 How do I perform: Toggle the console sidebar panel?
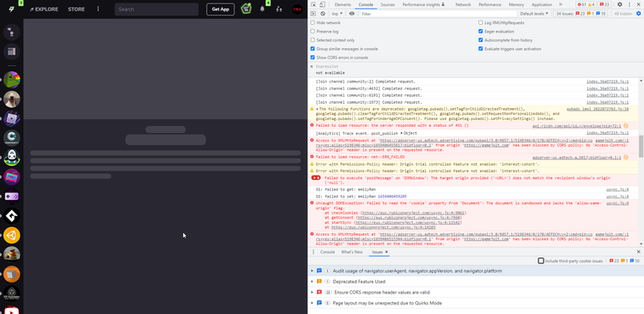click(x=313, y=14)
